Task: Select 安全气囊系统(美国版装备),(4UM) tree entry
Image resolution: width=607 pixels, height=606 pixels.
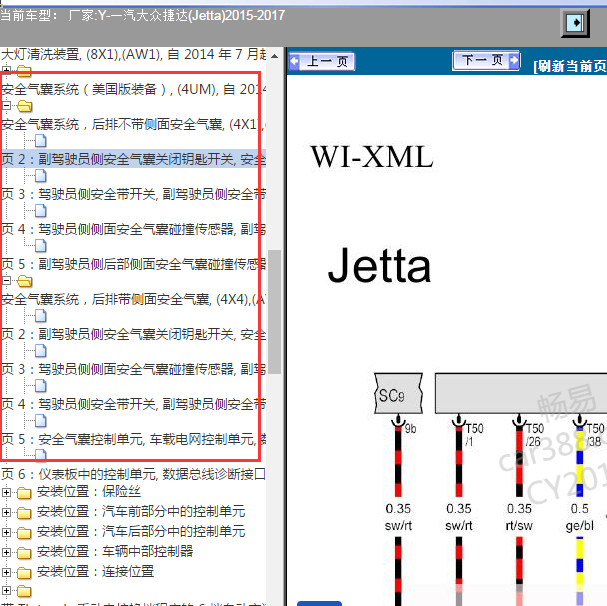Action: tap(133, 89)
